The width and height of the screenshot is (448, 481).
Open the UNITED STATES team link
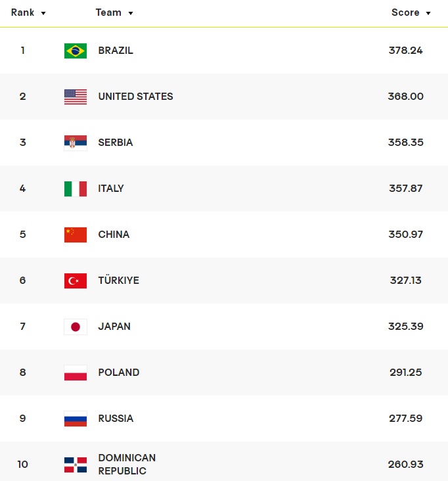click(x=135, y=97)
